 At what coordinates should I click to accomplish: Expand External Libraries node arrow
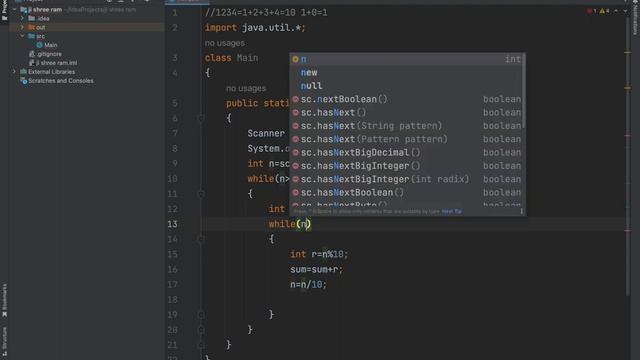pyautogui.click(x=14, y=72)
